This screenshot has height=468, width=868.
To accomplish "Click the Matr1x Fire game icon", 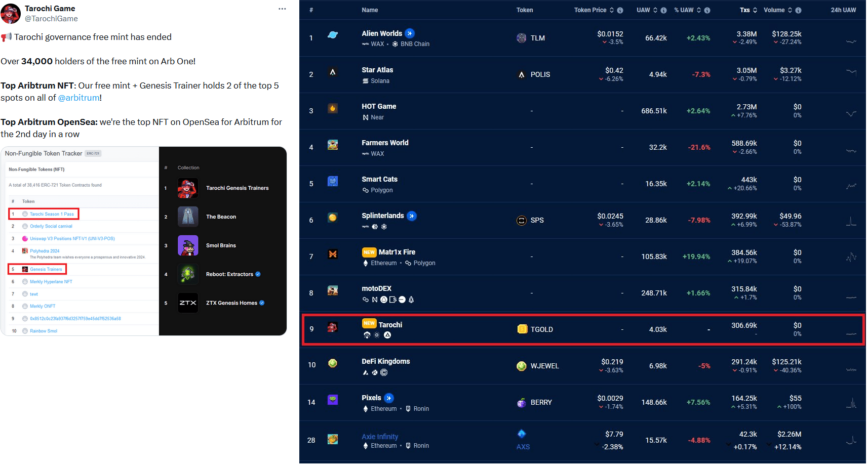I will tap(333, 254).
